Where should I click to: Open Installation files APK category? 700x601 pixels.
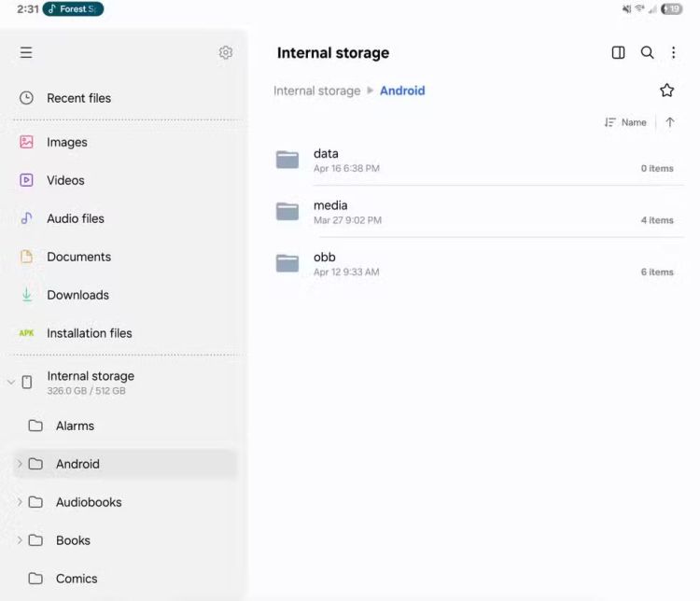coord(89,333)
